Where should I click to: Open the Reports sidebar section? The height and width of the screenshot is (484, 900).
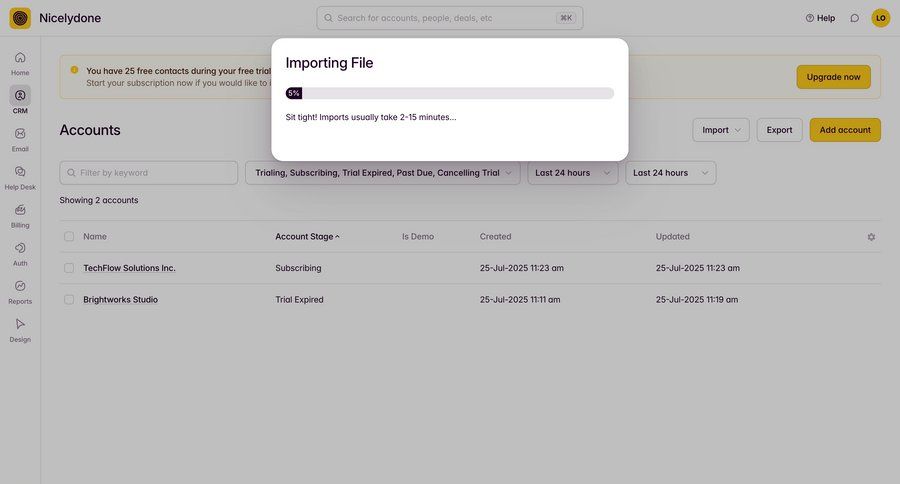point(20,292)
